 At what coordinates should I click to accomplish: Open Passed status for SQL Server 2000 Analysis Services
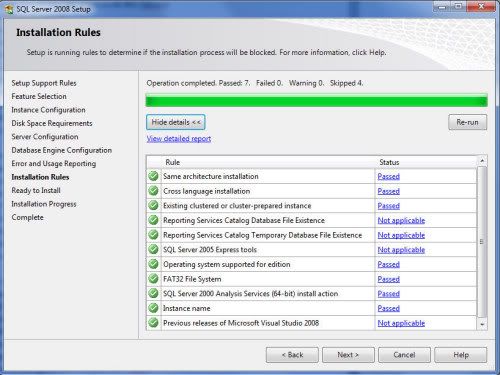pos(388,294)
